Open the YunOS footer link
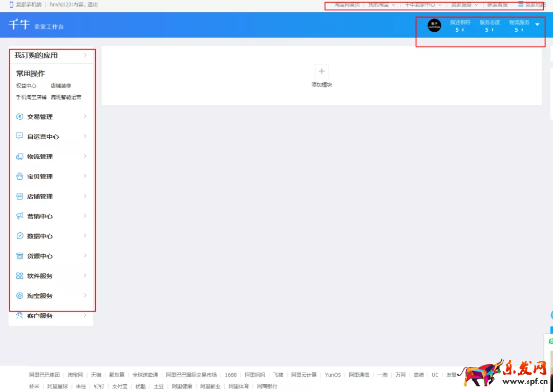 pyautogui.click(x=333, y=375)
